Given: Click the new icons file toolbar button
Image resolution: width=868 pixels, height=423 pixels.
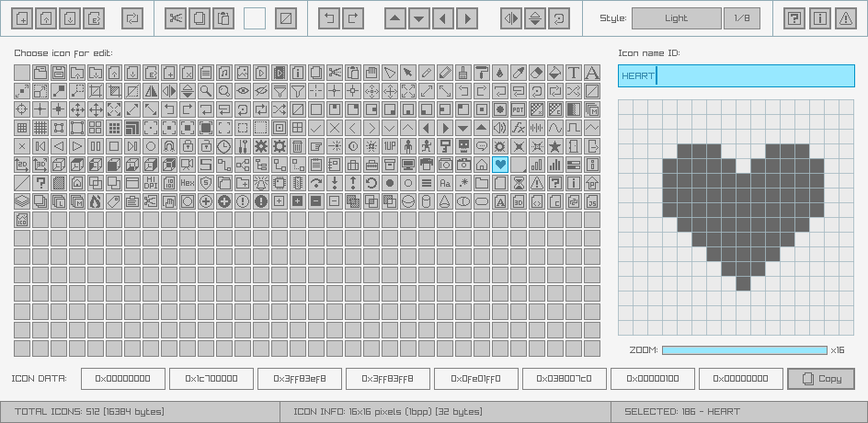Looking at the screenshot, I should click(22, 18).
